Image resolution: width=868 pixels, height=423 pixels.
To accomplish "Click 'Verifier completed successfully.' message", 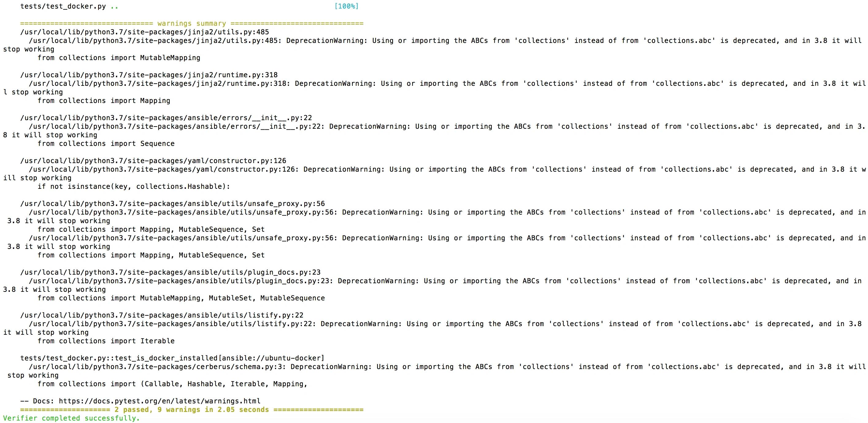I will pos(71,418).
